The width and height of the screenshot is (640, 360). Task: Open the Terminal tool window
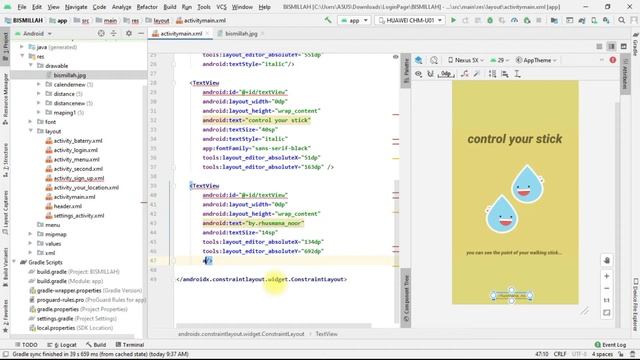pos(129,345)
